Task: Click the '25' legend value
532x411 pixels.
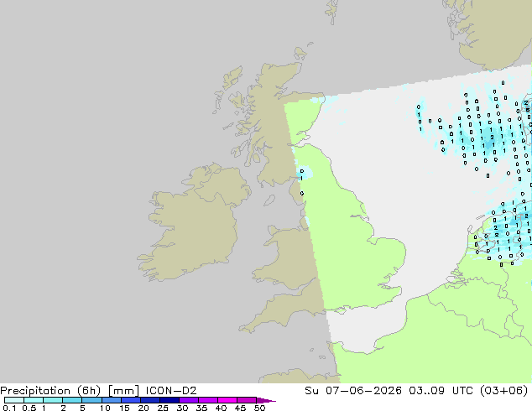Action: click(163, 408)
